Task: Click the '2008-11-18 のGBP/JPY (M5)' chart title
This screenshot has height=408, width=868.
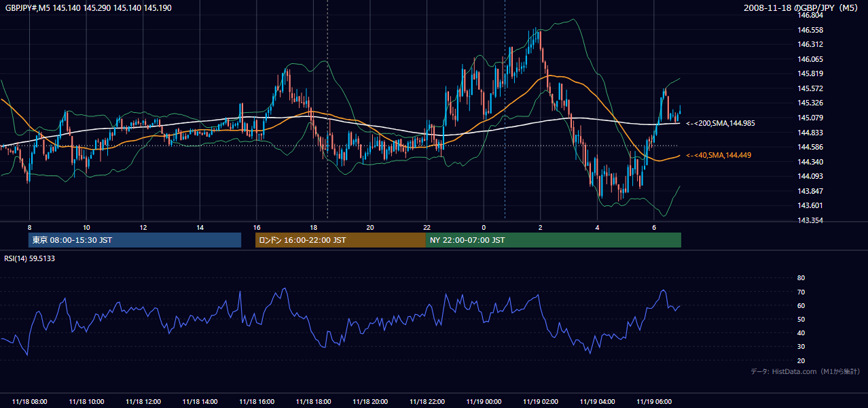Action: click(802, 7)
